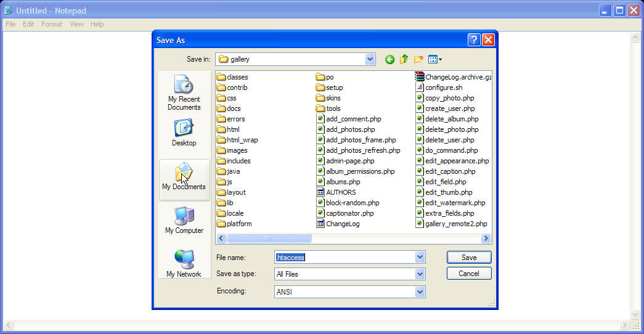Select the tools folder
644x334 pixels.
pyautogui.click(x=328, y=108)
